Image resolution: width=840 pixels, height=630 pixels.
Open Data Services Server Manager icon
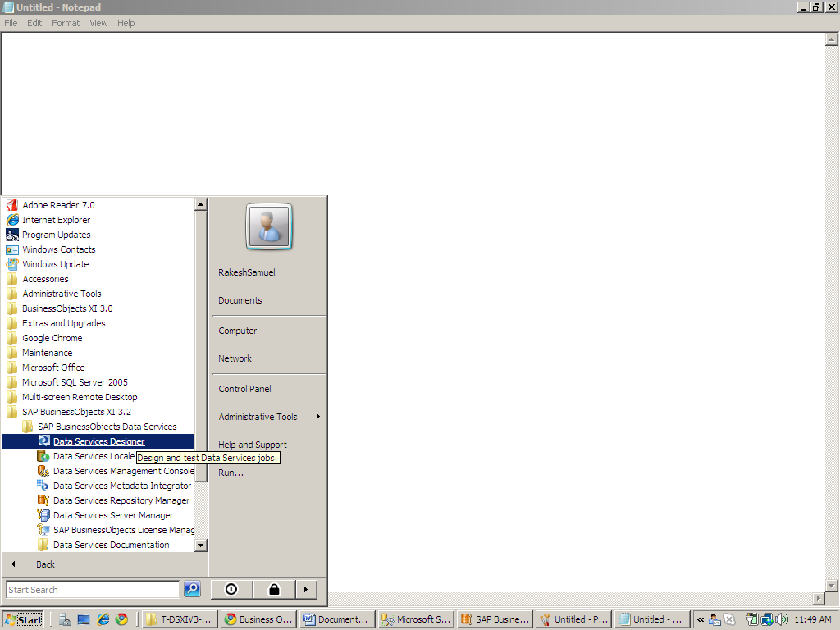(43, 515)
